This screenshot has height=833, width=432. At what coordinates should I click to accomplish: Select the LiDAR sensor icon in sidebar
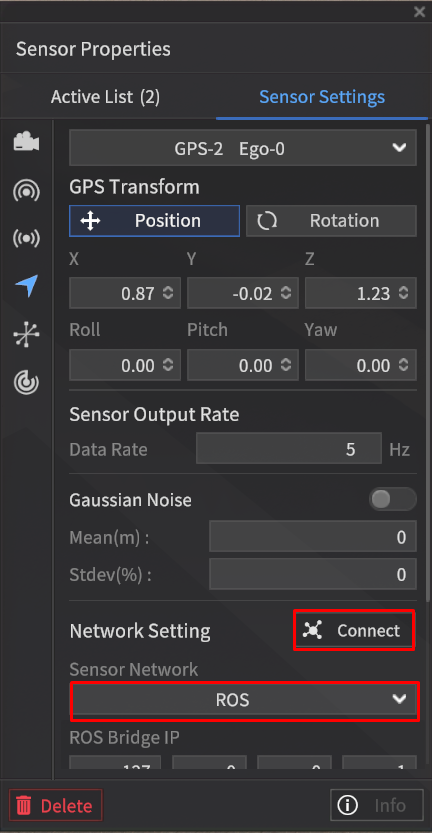pyautogui.click(x=27, y=190)
